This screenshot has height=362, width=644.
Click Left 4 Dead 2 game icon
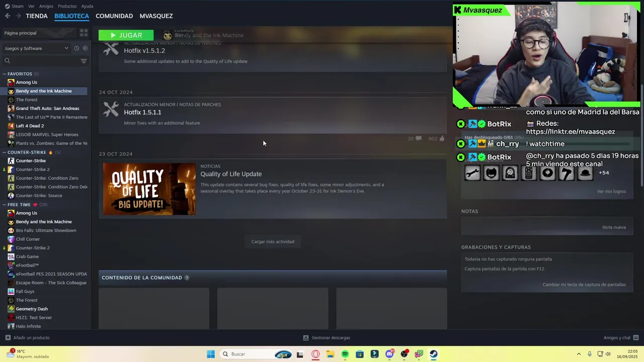coord(11,126)
